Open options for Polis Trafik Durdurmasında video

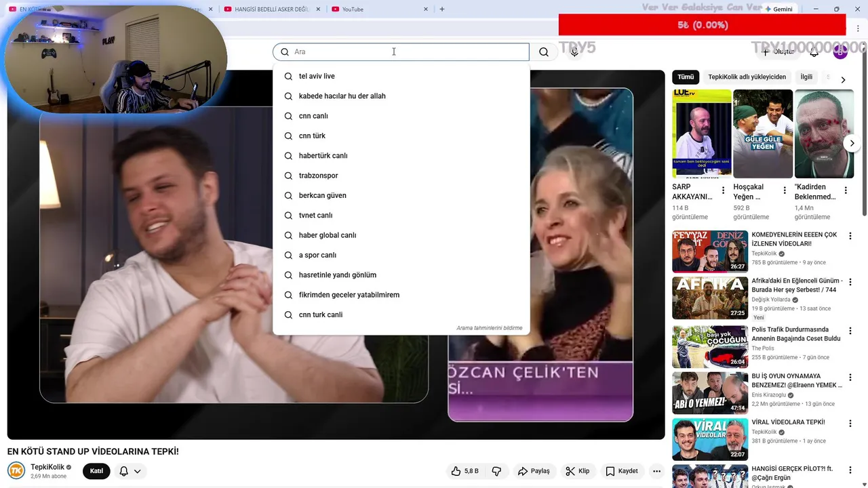[x=850, y=331]
